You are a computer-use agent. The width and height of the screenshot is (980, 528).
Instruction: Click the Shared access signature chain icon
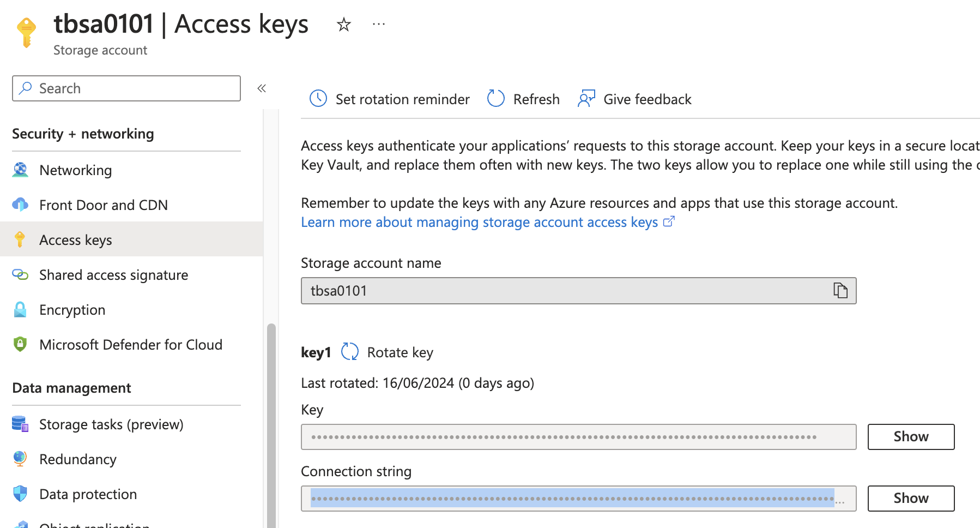point(20,275)
